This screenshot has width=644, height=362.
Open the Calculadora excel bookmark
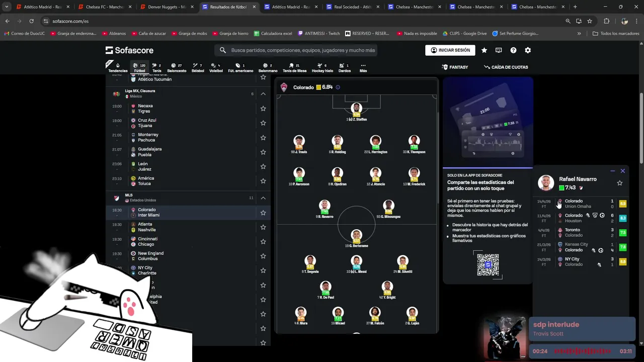(273, 33)
